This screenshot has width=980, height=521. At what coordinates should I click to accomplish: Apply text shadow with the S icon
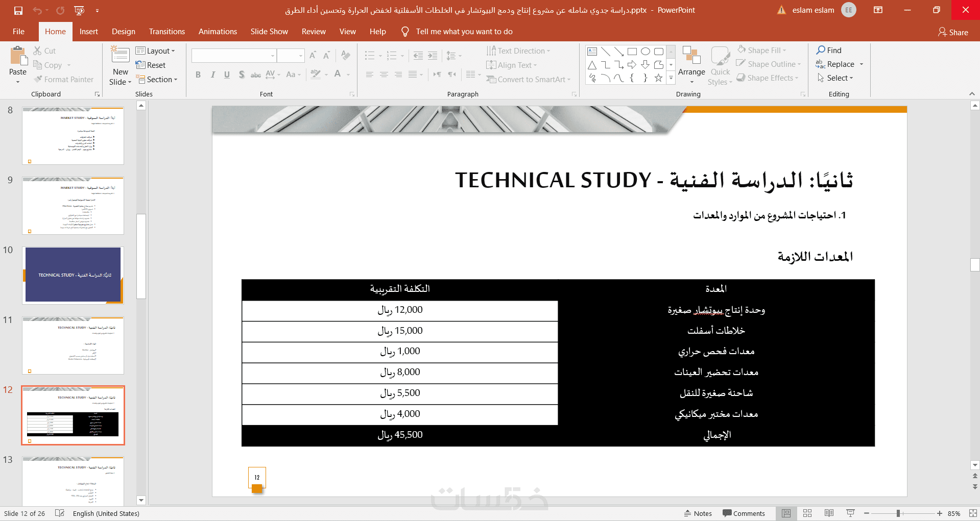tap(242, 75)
